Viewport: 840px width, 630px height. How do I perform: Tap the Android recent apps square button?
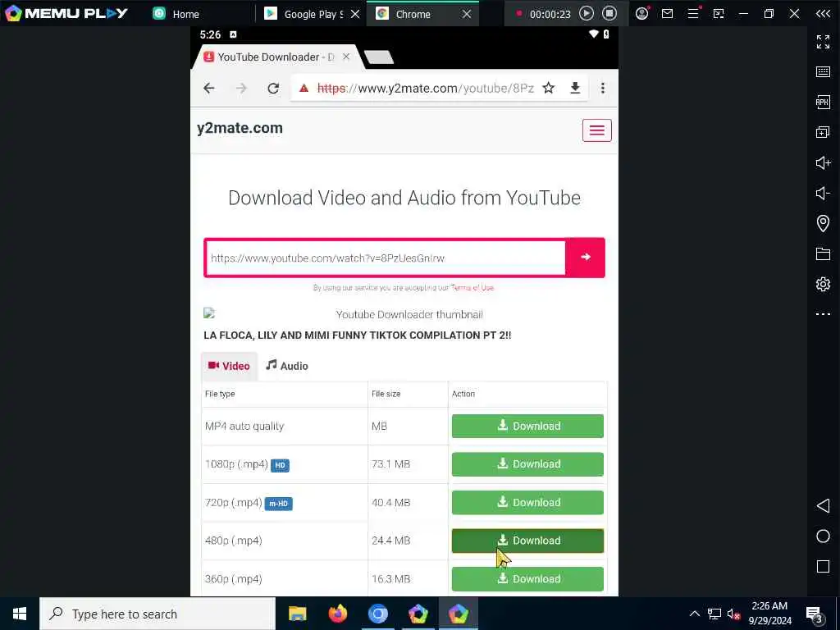point(823,566)
